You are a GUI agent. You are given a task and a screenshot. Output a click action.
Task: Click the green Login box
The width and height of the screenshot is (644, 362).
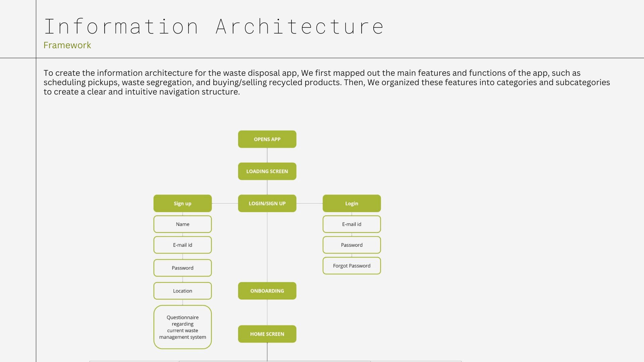point(352,203)
